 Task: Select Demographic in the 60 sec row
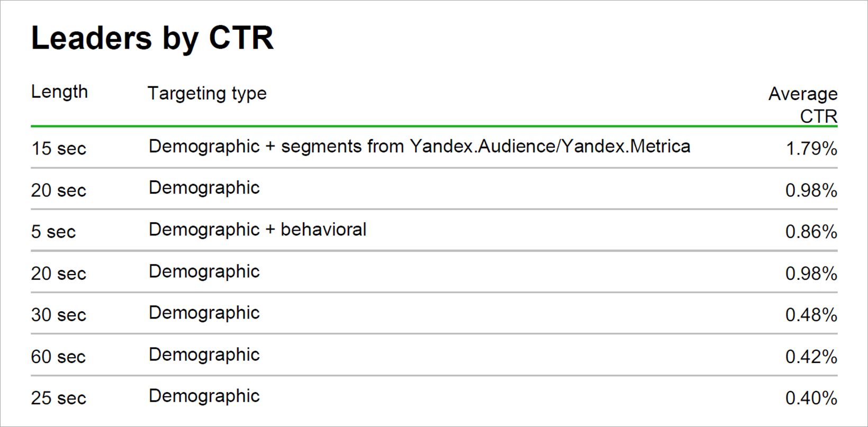204,355
